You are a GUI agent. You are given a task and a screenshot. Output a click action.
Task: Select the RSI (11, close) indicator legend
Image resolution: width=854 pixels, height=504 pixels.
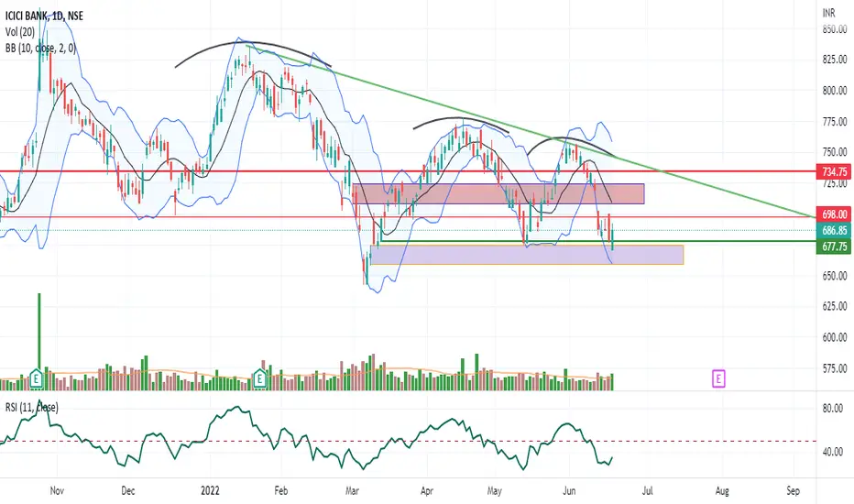[x=31, y=408]
